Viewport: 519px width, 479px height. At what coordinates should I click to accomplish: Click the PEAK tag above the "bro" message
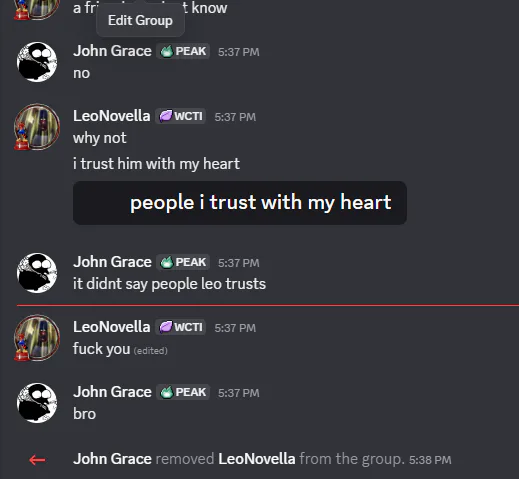click(183, 392)
